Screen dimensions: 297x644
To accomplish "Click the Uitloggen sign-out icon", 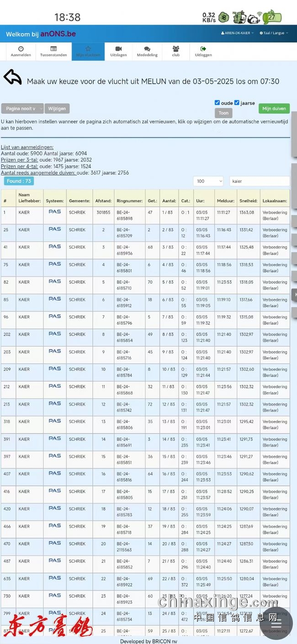I will pyautogui.click(x=203, y=49).
